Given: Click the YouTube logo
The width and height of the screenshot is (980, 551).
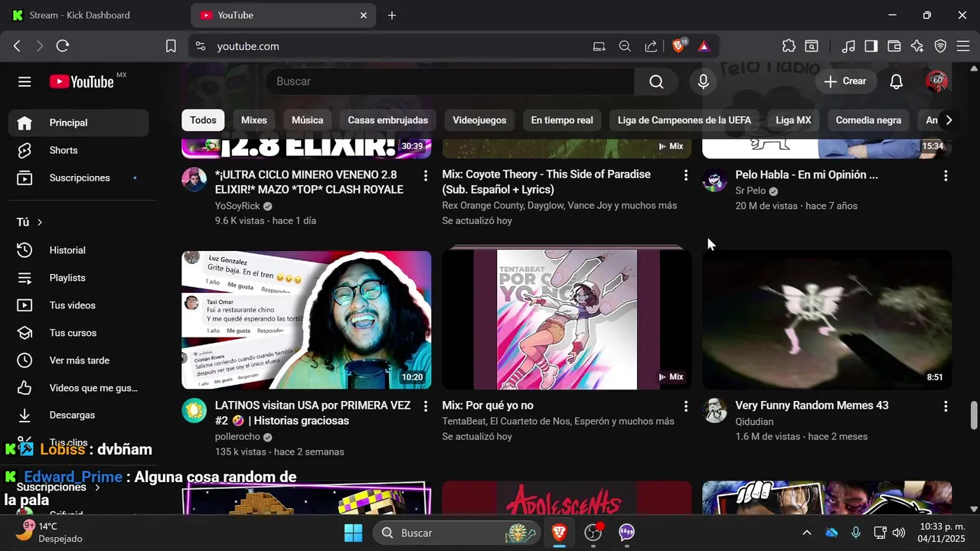Looking at the screenshot, I should tap(81, 82).
